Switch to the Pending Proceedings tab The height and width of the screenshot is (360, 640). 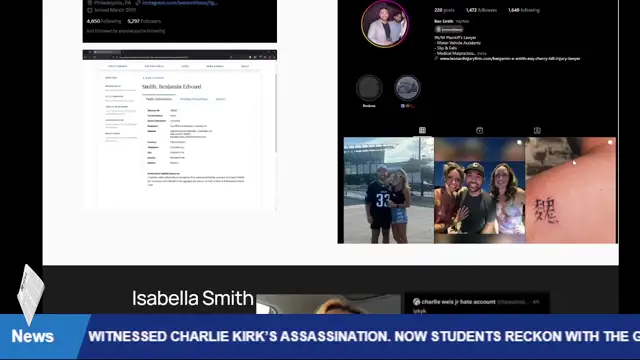pyautogui.click(x=194, y=99)
